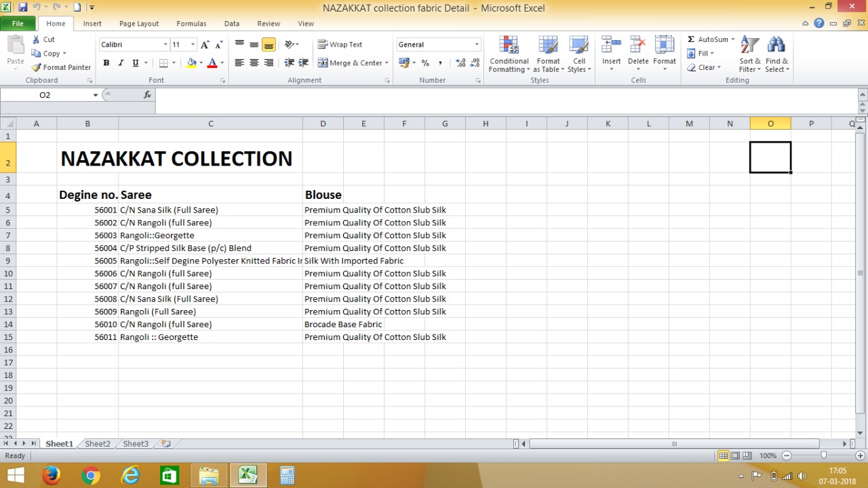The width and height of the screenshot is (868, 488).
Task: Open the General number format dropdown
Action: coord(477,45)
